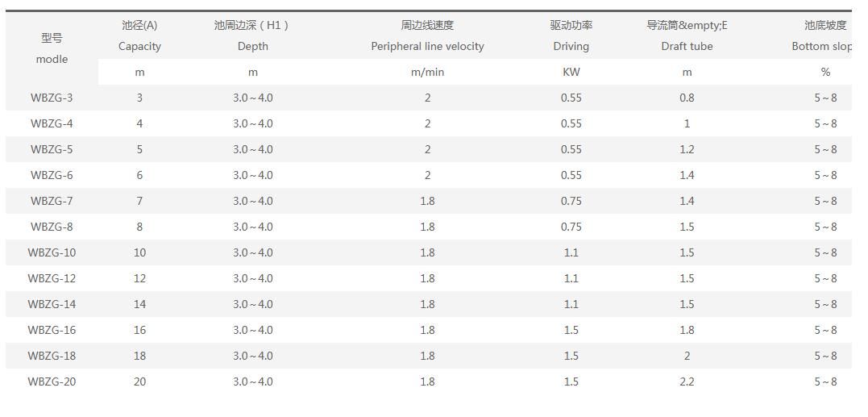Screen dimensions: 868x417
Task: Select the 池底坡度 Bottom slope header
Action: [x=824, y=35]
